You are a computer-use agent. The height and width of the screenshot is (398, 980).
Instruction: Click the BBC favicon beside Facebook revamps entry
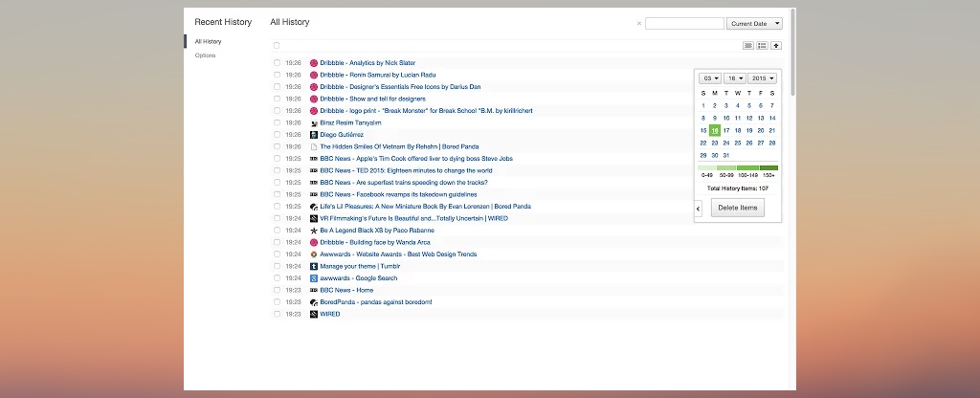pos(314,195)
